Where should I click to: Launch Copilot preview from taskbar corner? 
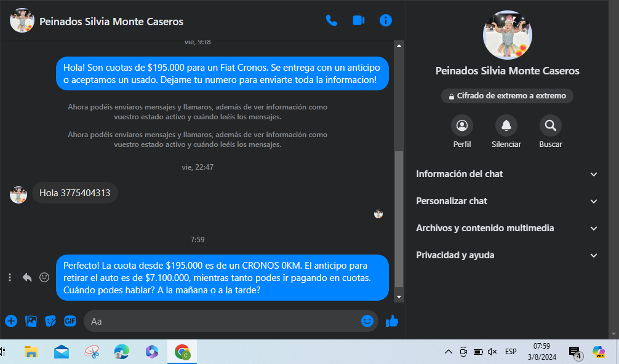pos(599,351)
